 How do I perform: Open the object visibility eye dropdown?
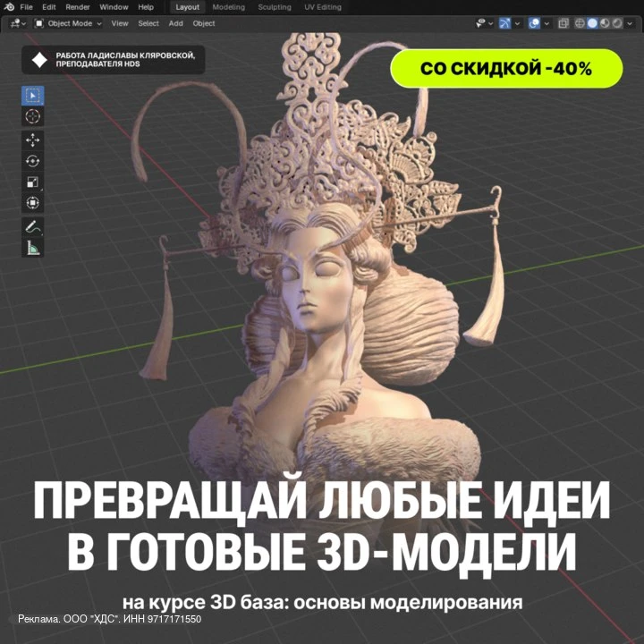(x=484, y=23)
